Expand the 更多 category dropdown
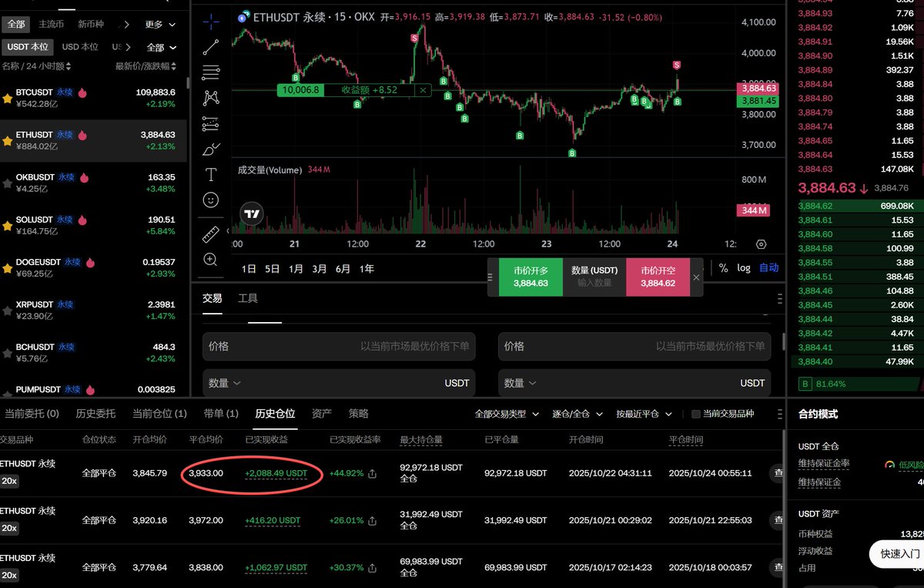Screen dimensions: 924x588 (x=159, y=25)
